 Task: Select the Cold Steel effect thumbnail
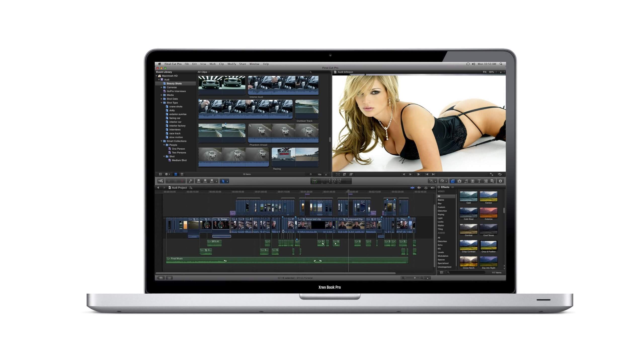point(468,212)
